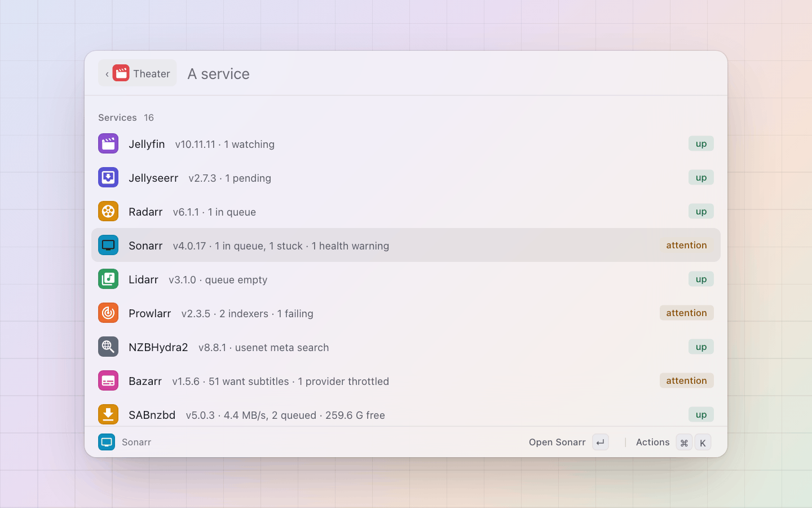Select the Prowlarr service name
This screenshot has height=508, width=812.
pyautogui.click(x=149, y=313)
